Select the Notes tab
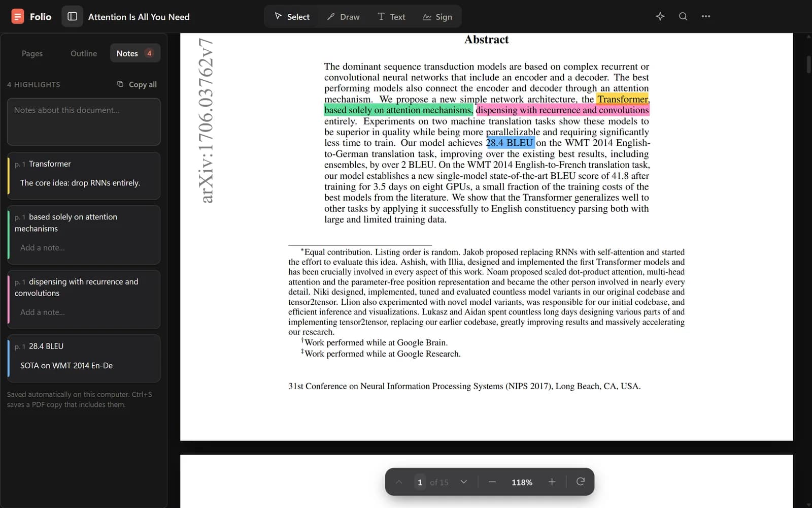 tap(135, 53)
